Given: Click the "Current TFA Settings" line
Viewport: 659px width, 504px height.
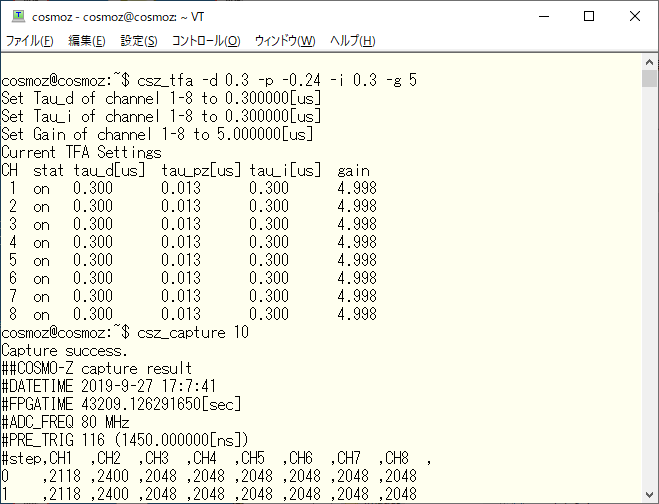Looking at the screenshot, I should [82, 152].
